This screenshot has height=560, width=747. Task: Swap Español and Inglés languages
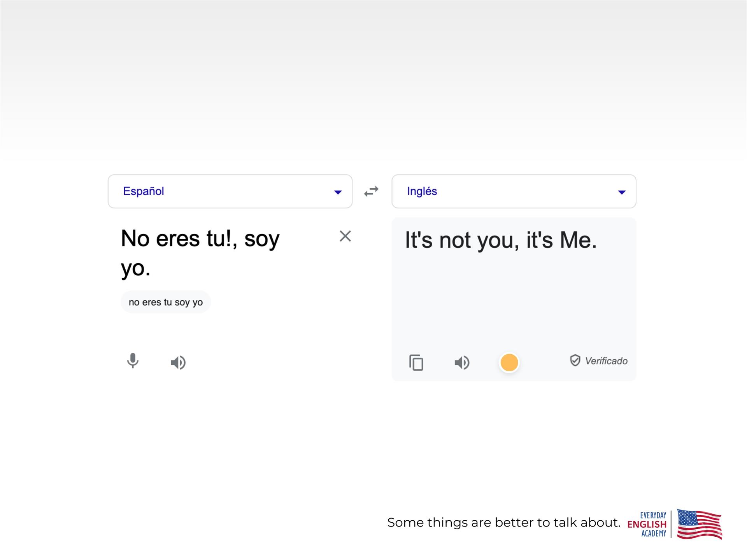pyautogui.click(x=371, y=191)
